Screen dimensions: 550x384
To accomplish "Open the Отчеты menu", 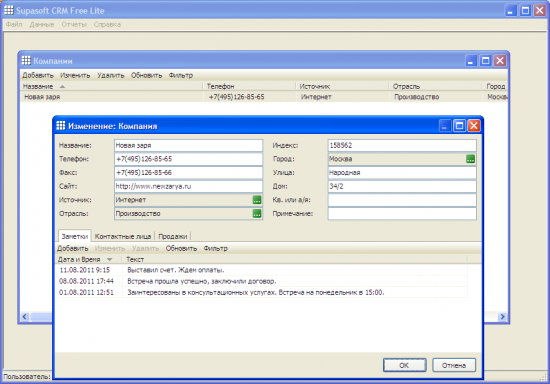I will (74, 24).
